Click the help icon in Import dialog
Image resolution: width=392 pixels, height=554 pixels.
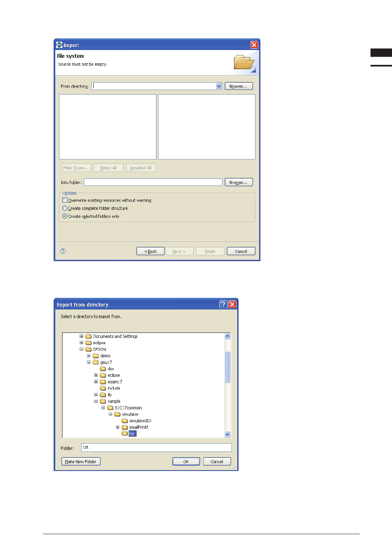tap(63, 251)
